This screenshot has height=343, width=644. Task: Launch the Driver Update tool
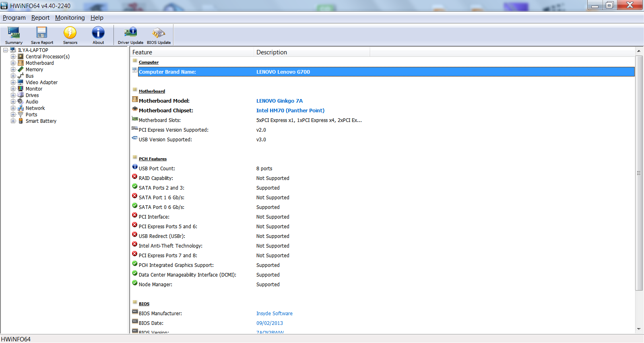tap(130, 35)
